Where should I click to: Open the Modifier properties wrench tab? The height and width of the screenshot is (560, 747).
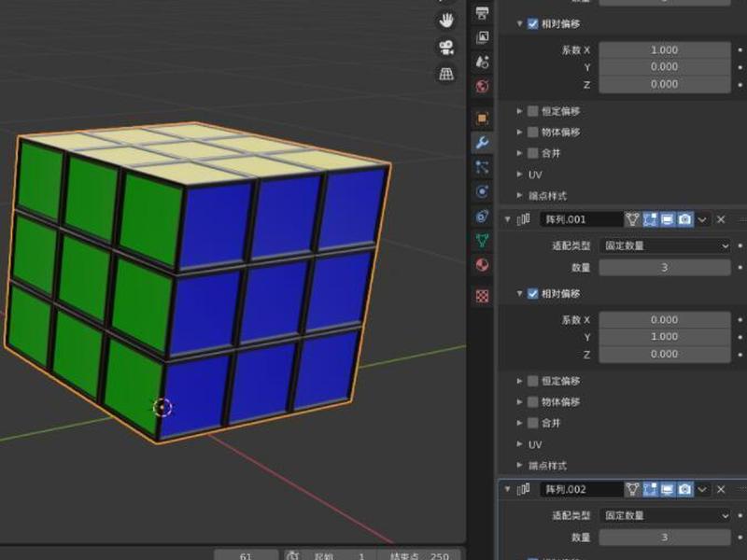[x=482, y=143]
